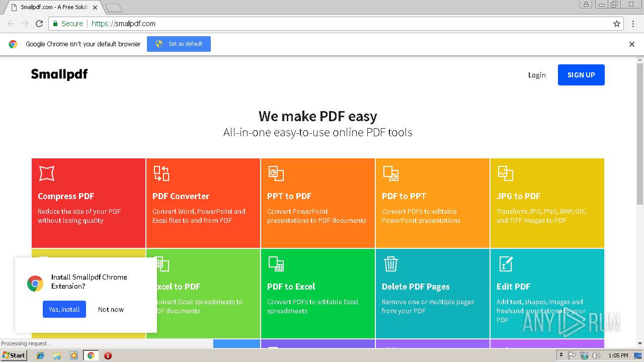
Task: Show hidden tray icons arrow
Action: 561,355
